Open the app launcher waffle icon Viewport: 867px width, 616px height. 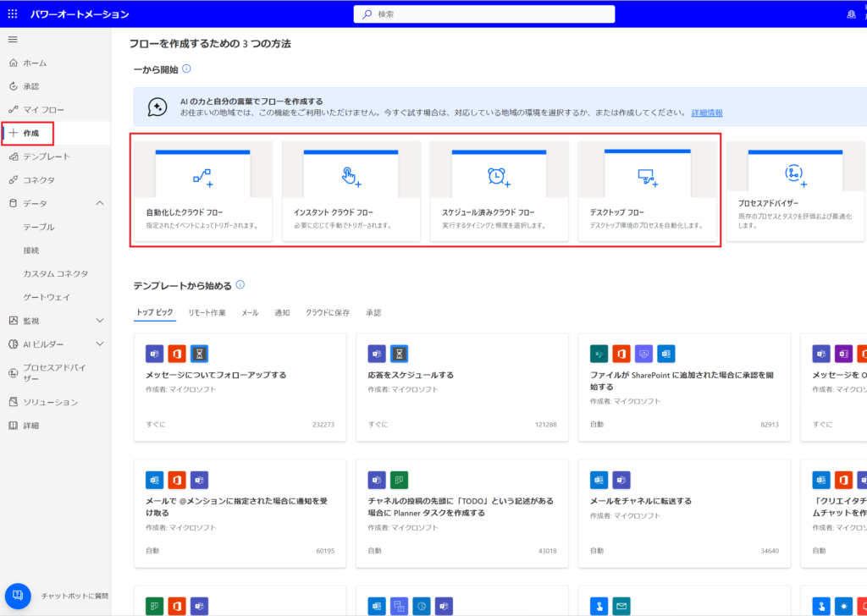[13, 14]
